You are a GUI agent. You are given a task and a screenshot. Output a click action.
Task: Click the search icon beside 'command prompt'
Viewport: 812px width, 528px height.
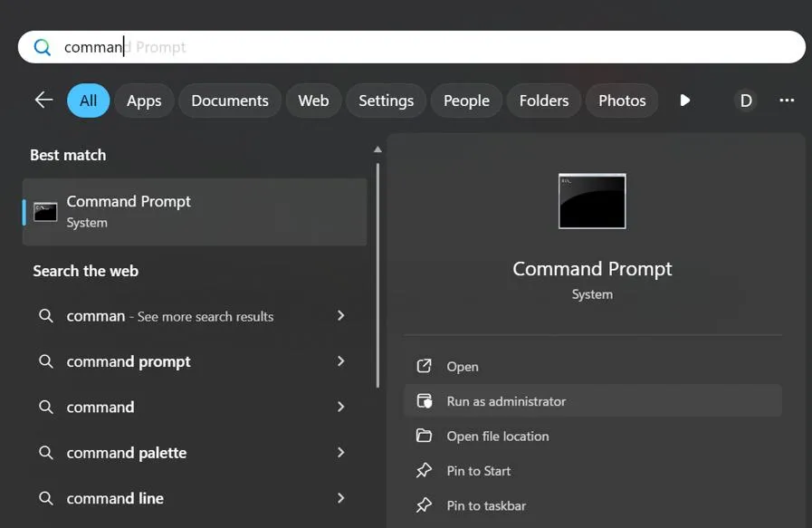click(46, 361)
